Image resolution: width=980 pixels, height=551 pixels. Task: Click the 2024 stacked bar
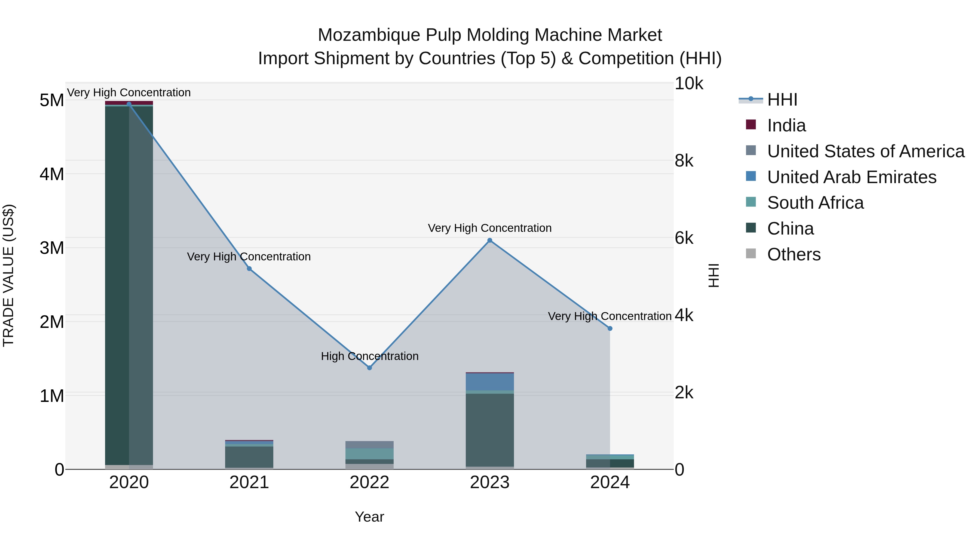(x=610, y=462)
